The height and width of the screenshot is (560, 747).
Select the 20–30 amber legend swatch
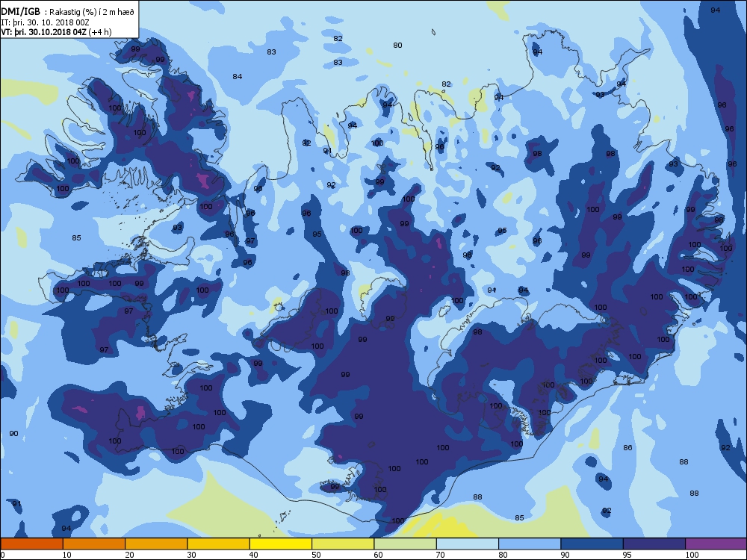coord(156,544)
